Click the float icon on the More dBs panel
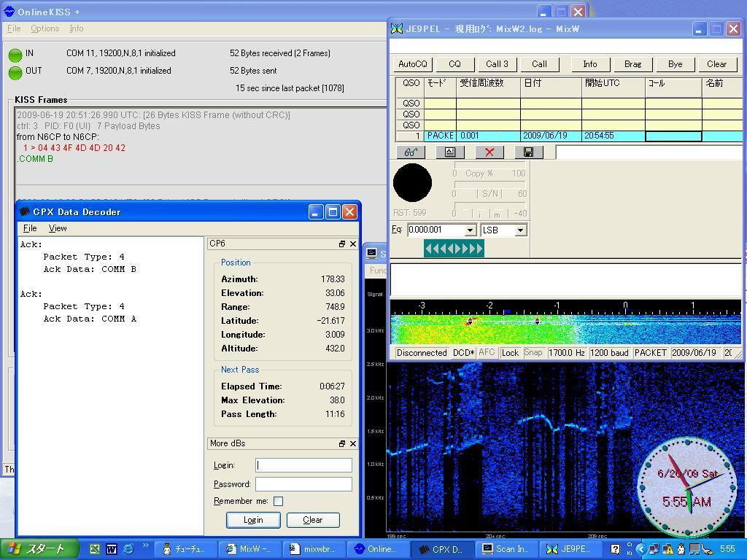747x560 pixels. click(341, 444)
